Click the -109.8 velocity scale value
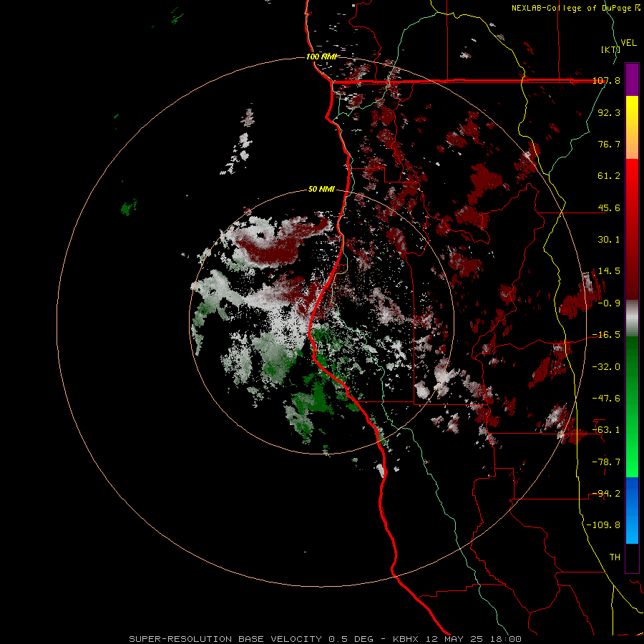The height and width of the screenshot is (644, 644). [x=603, y=525]
